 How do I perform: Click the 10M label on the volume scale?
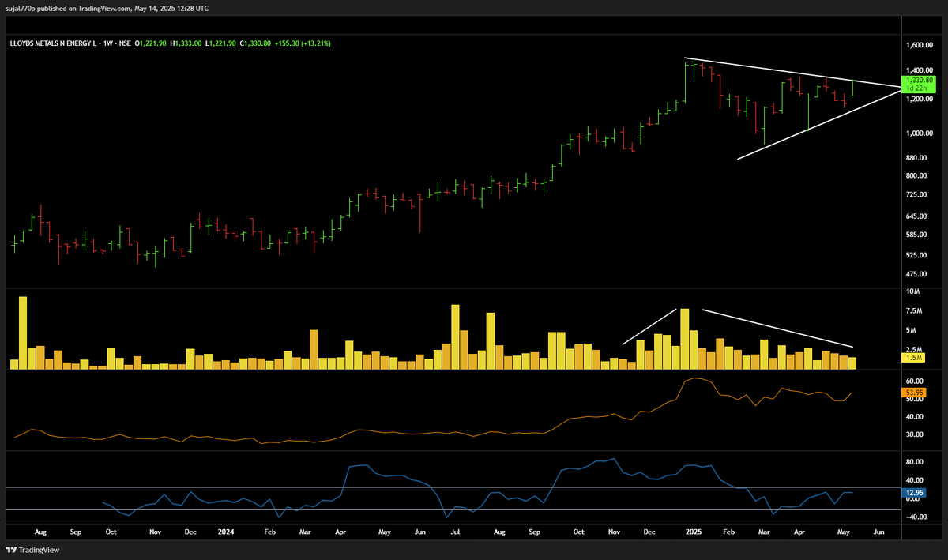click(912, 291)
